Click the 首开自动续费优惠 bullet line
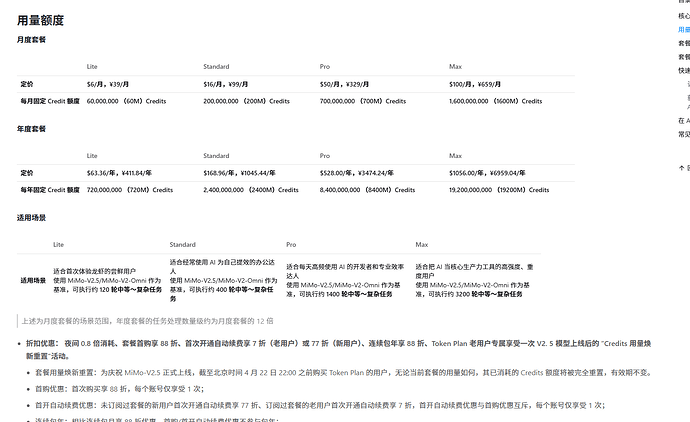690x422 pixels. click(x=320, y=405)
